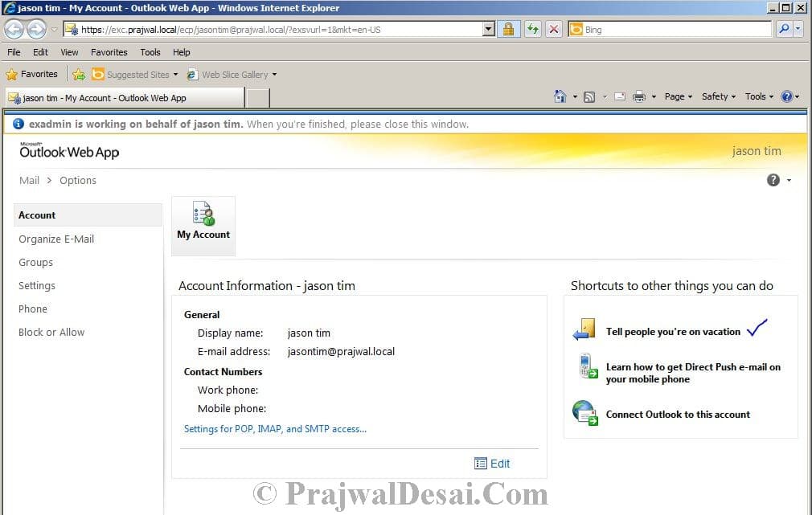
Task: Click the jason tim user name in header
Action: pyautogui.click(x=756, y=151)
